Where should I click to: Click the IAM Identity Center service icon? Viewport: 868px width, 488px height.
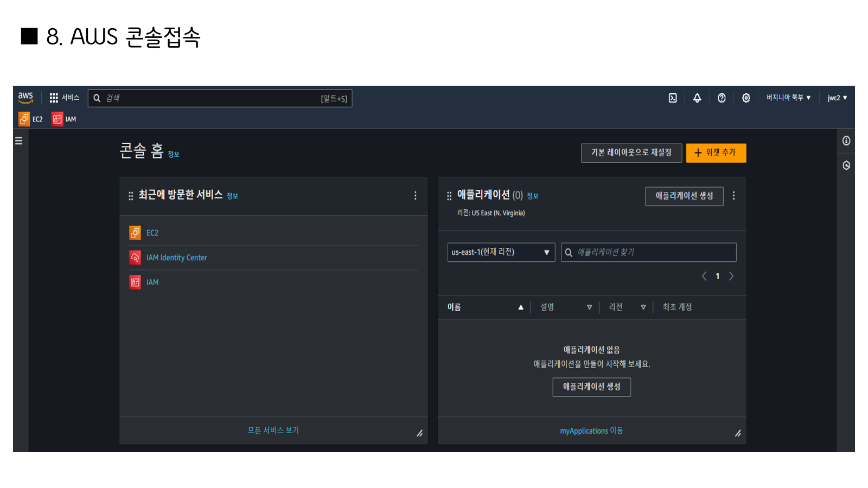click(x=135, y=258)
